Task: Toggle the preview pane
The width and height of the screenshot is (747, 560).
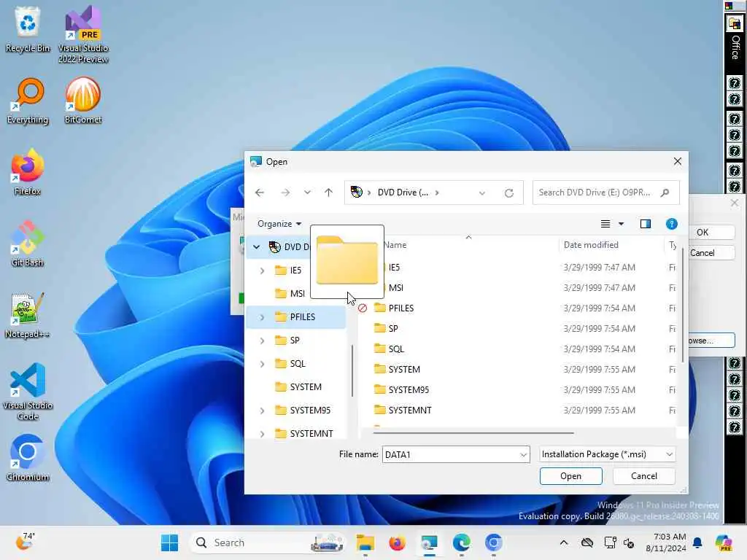Action: [646, 224]
